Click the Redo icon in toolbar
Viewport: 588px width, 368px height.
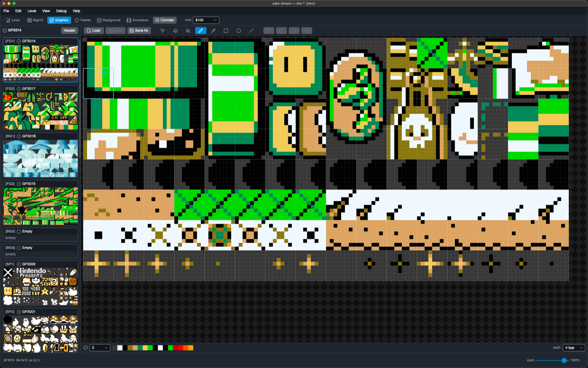pos(281,30)
